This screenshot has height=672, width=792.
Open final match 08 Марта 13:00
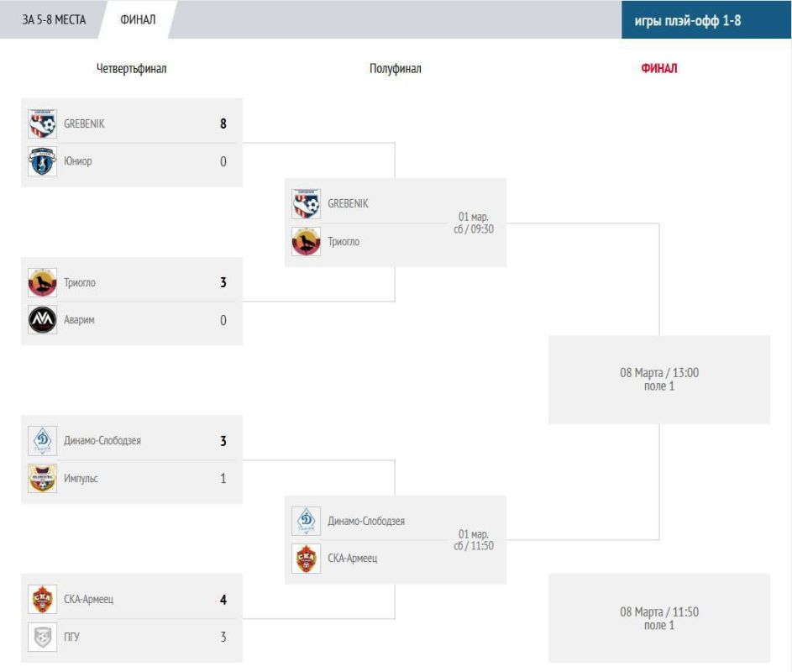pyautogui.click(x=659, y=380)
